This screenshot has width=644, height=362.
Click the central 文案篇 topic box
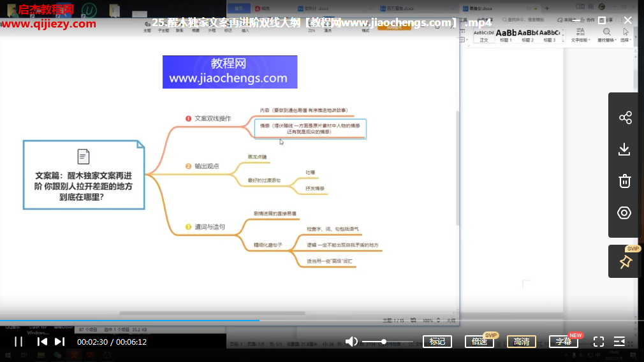(x=84, y=175)
